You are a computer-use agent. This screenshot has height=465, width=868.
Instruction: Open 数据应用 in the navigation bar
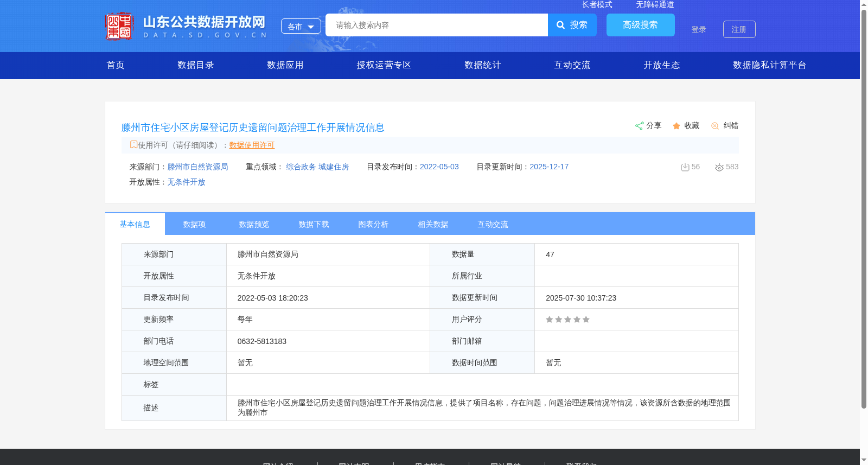[285, 65]
